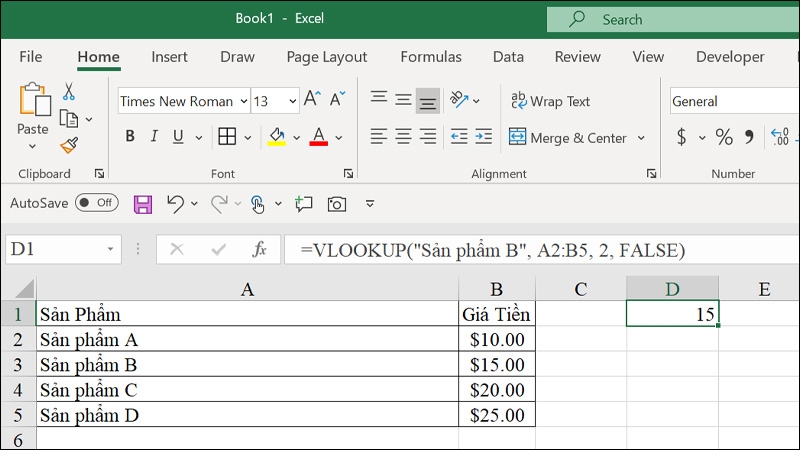Toggle Wrap Text for the cell
800x450 pixels.
(x=550, y=101)
